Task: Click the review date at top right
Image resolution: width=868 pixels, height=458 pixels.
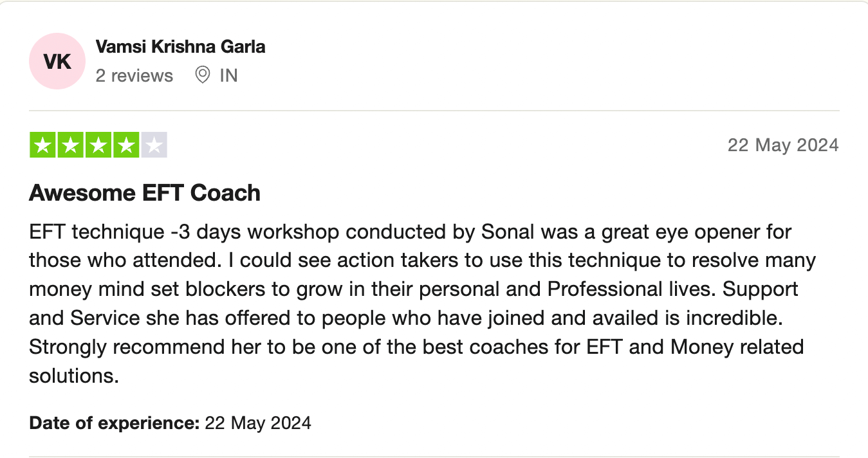Action: [x=782, y=145]
